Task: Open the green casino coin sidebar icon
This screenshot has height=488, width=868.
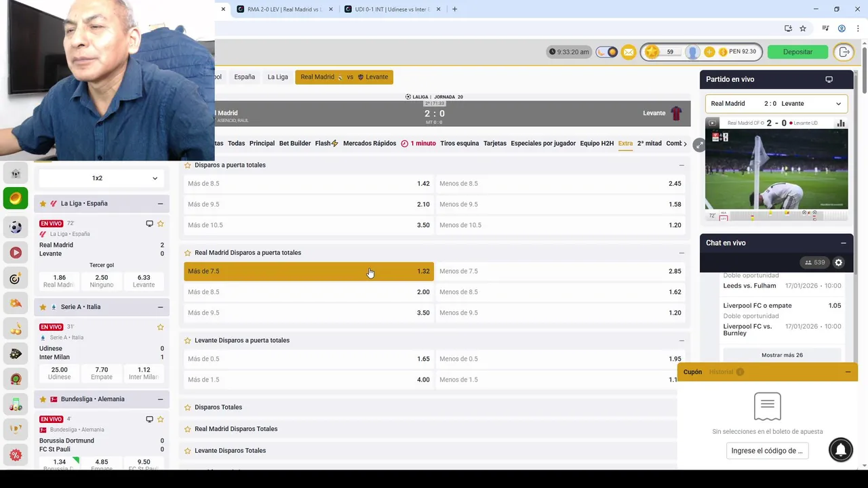Action: tap(16, 198)
